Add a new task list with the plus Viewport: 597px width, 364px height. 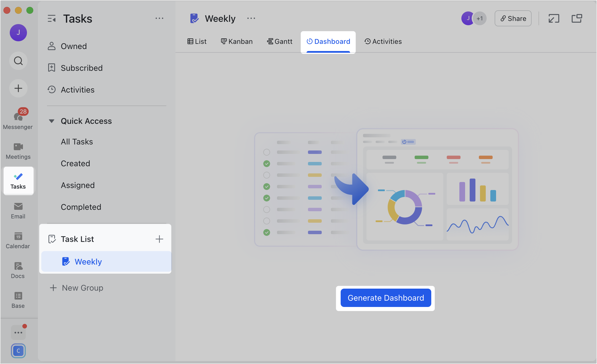click(x=159, y=239)
